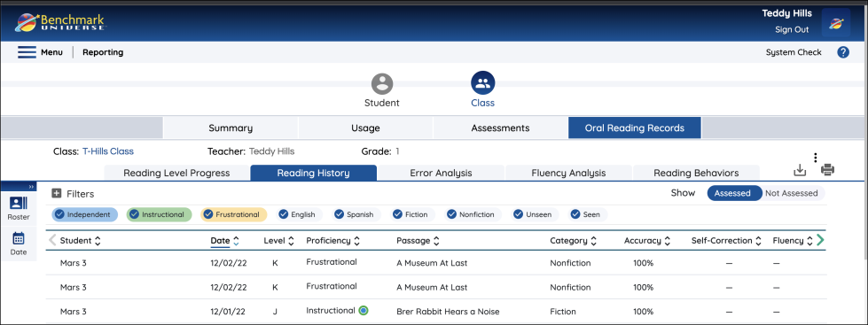
Task: Switch to the Assessments tab
Action: tap(500, 128)
